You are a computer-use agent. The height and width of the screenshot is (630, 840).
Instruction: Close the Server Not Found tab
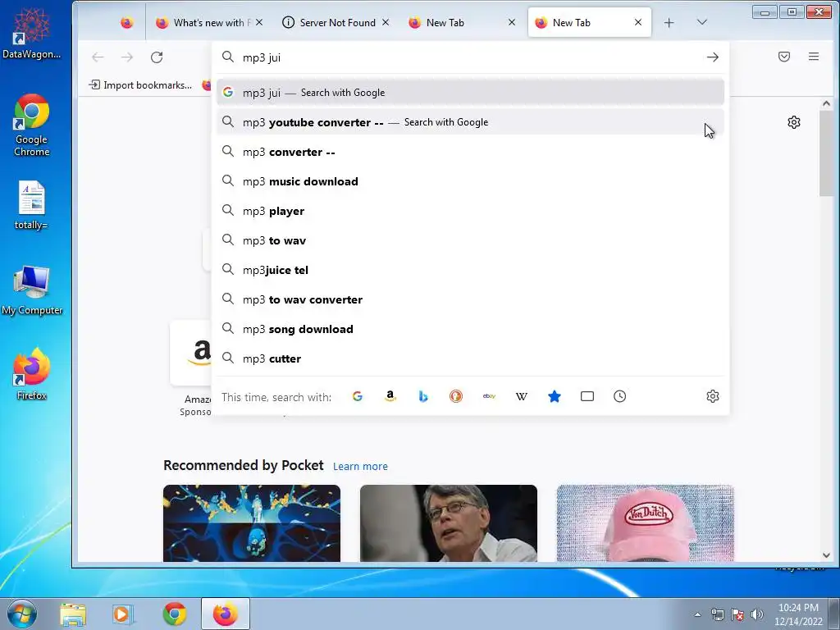[386, 22]
